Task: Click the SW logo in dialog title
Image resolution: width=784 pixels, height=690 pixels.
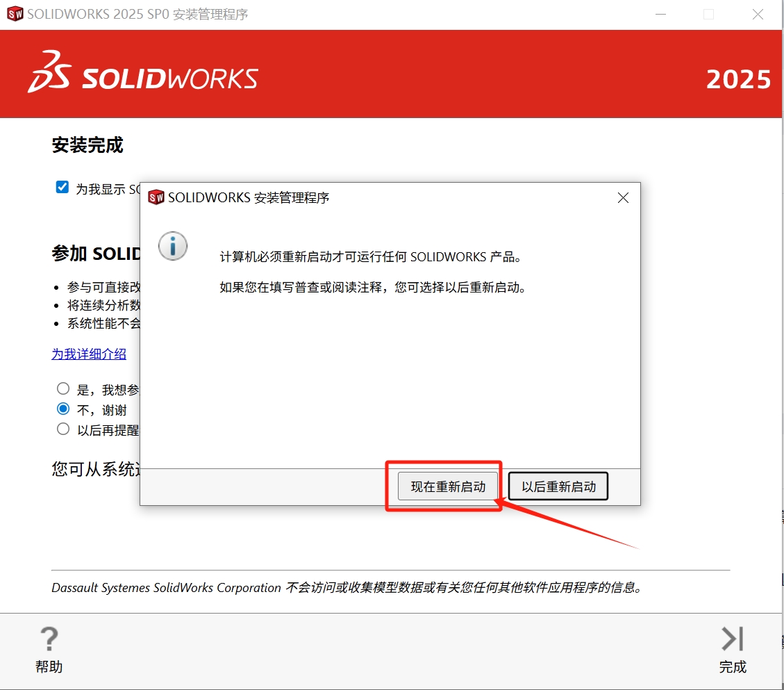Action: [156, 197]
